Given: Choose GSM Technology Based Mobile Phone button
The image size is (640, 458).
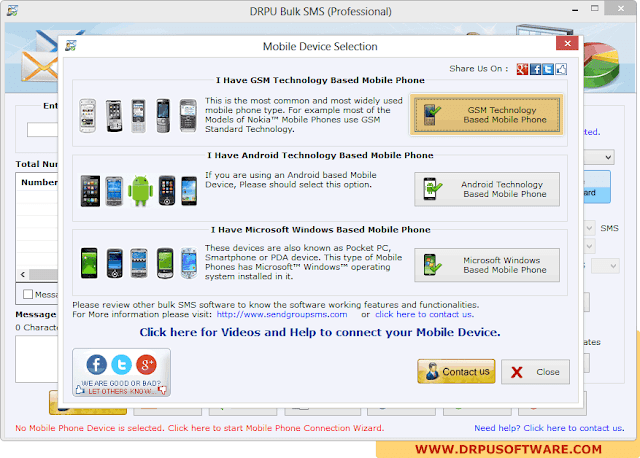Looking at the screenshot, I should [487, 115].
